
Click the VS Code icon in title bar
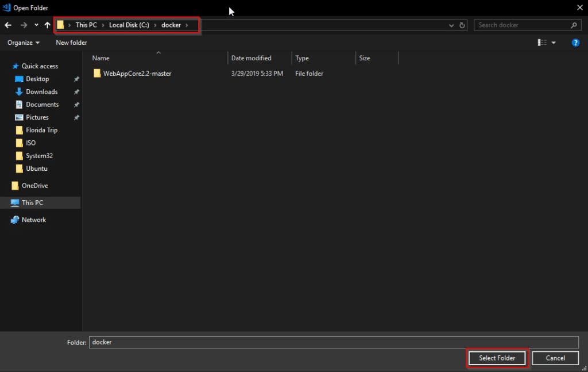pyautogui.click(x=6, y=7)
